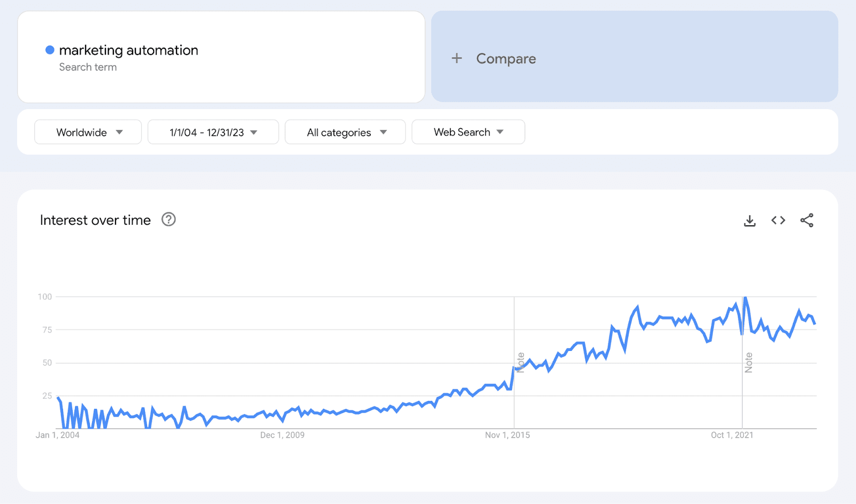This screenshot has width=856, height=504.
Task: Open the Worldwide region dropdown
Action: (88, 132)
